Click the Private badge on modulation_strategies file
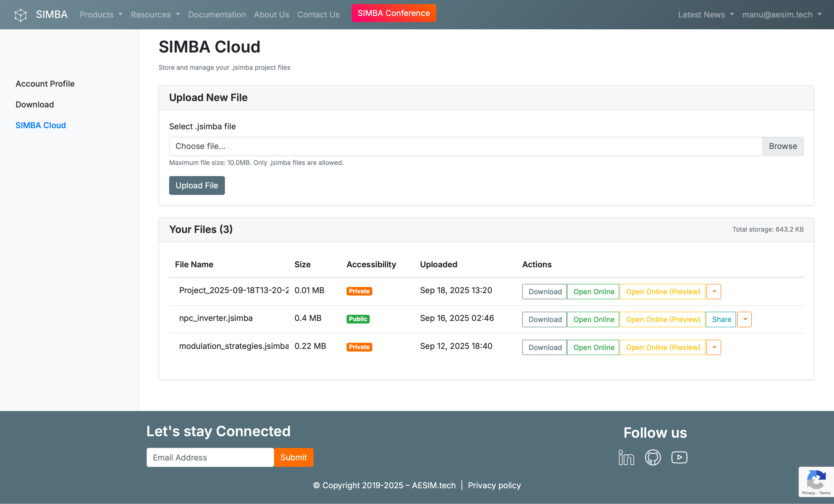Screen dimensions: 834x504 (x=359, y=347)
